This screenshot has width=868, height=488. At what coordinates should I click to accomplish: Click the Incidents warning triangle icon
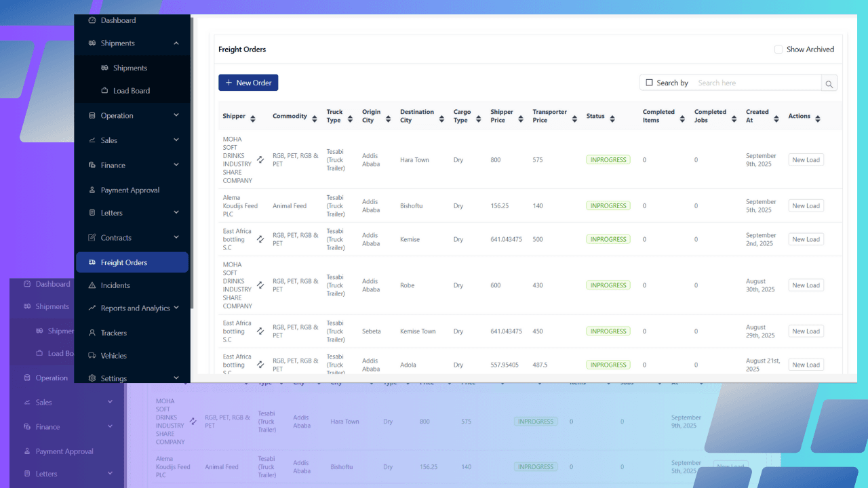pyautogui.click(x=92, y=285)
